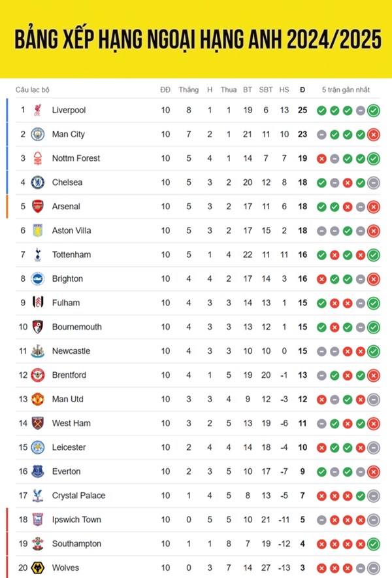This screenshot has width=392, height=578.
Task: Click the Câu lạc bộ column header
Action: click(33, 90)
